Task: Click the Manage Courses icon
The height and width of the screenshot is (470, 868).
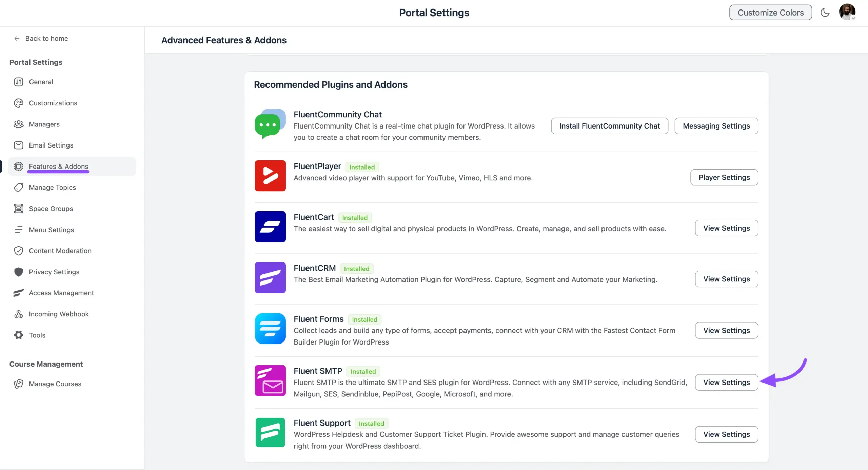Action: click(19, 384)
